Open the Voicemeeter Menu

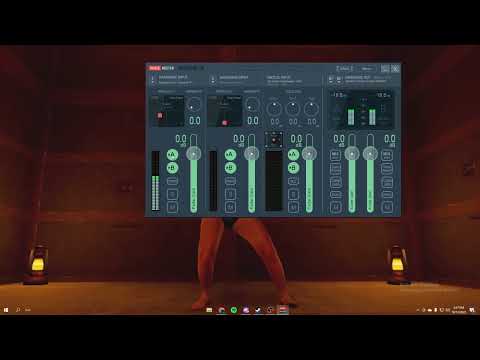pos(366,69)
